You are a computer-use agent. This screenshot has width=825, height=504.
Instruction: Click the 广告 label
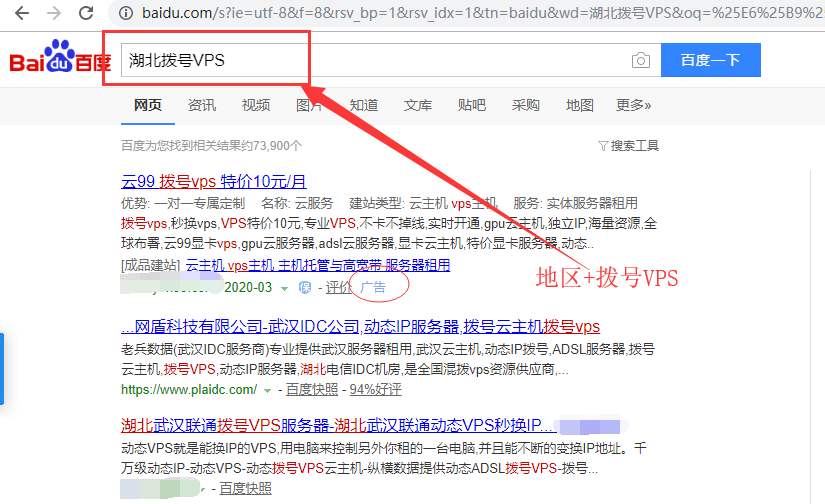[373, 288]
